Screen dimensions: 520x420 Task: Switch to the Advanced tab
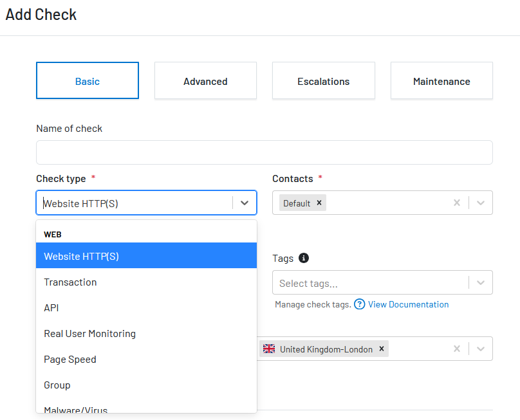point(205,80)
